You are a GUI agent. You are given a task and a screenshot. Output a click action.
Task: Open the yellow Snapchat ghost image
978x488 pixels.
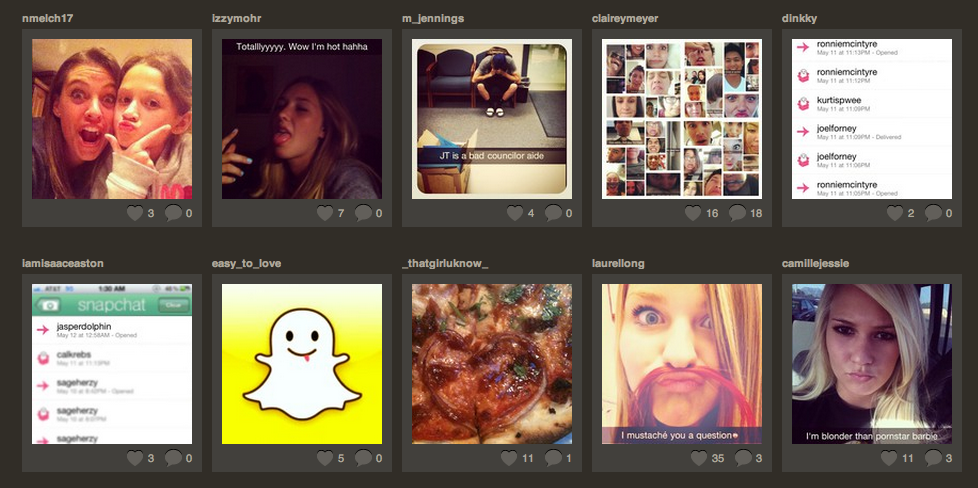[302, 364]
